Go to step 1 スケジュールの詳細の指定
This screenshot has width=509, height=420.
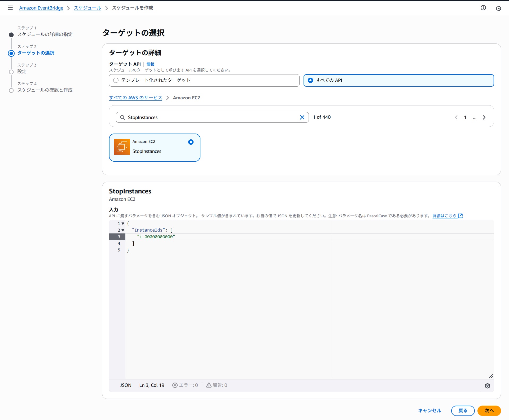tap(45, 34)
